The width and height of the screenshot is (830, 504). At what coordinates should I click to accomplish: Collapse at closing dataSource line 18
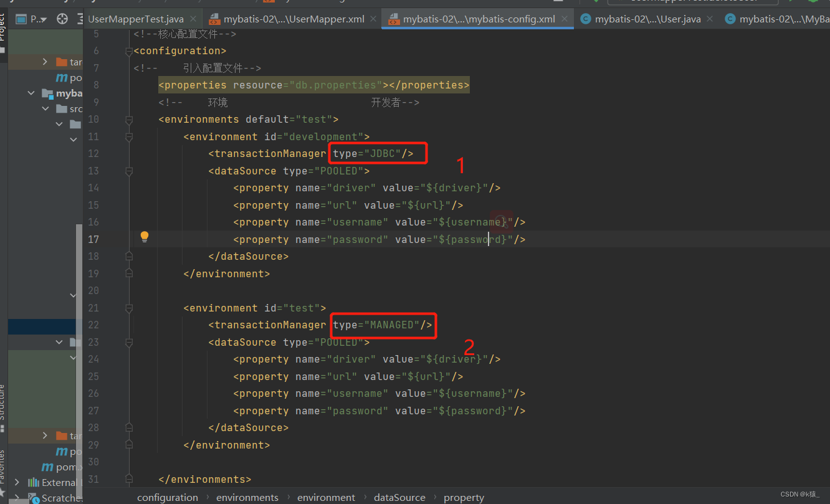(129, 256)
